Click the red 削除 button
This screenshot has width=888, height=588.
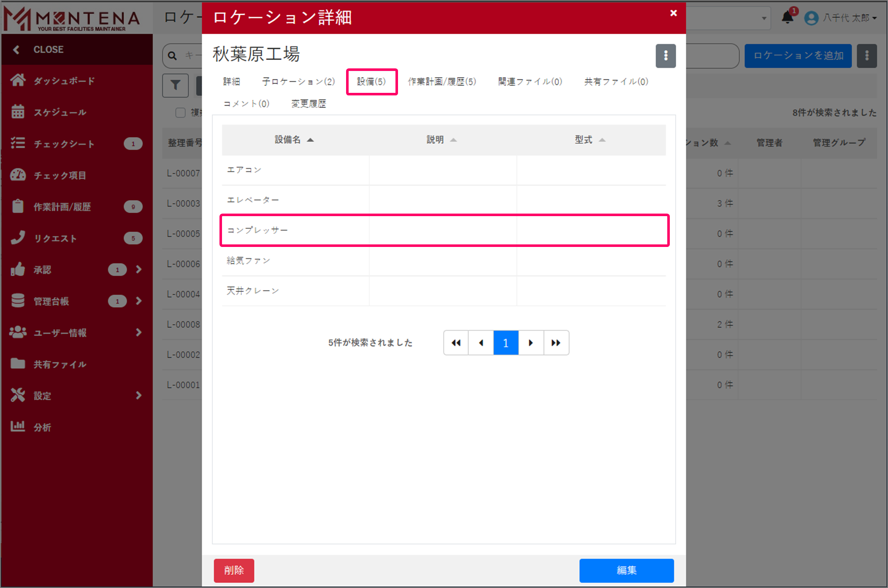(234, 570)
